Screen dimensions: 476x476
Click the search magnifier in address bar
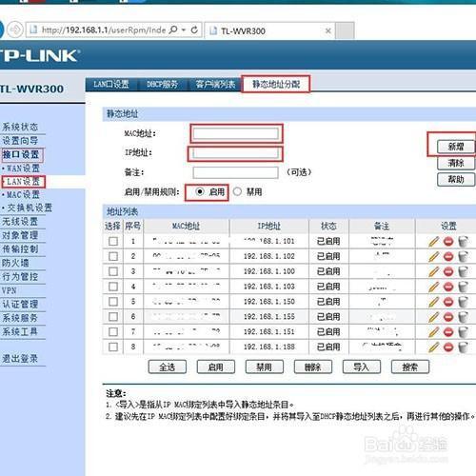point(173,30)
